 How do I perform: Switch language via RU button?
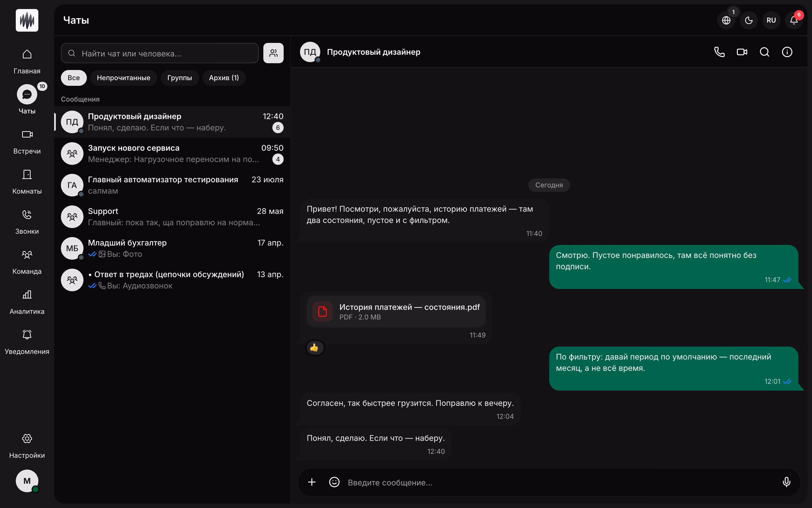[x=771, y=20]
